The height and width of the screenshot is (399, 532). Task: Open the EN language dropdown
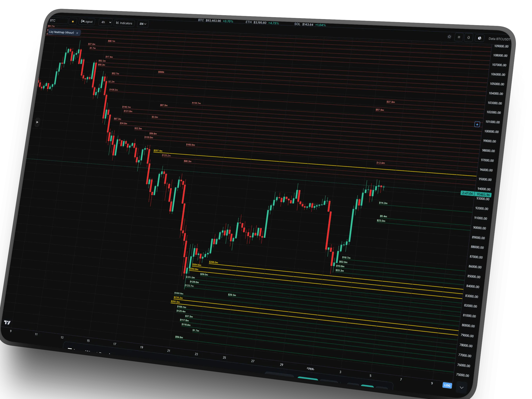point(143,24)
